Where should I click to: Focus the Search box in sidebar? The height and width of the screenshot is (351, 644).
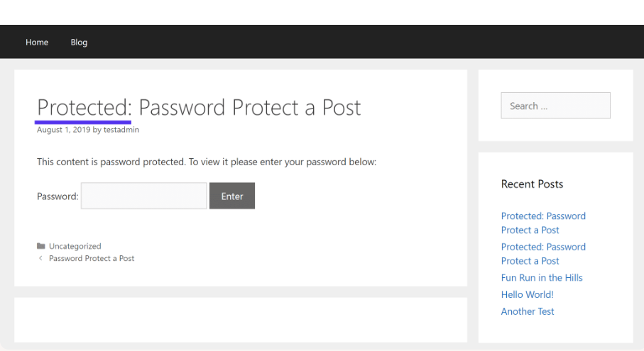pos(555,106)
